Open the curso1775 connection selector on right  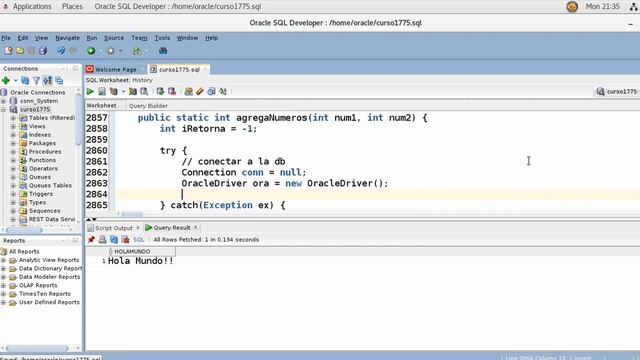pos(616,91)
